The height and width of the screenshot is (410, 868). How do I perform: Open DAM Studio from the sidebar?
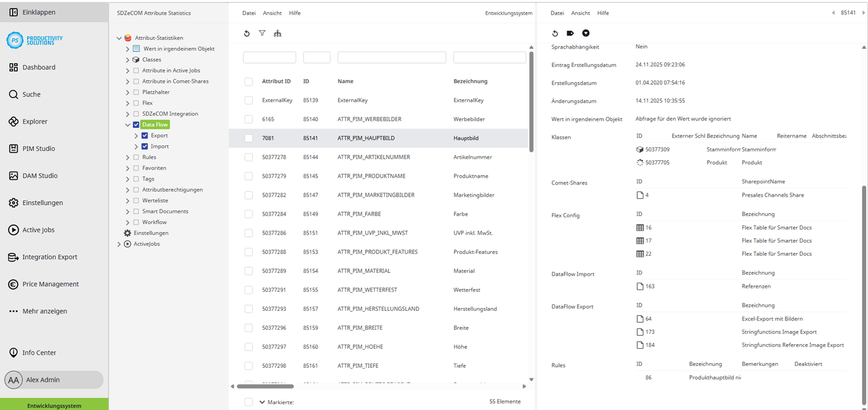coord(39,175)
